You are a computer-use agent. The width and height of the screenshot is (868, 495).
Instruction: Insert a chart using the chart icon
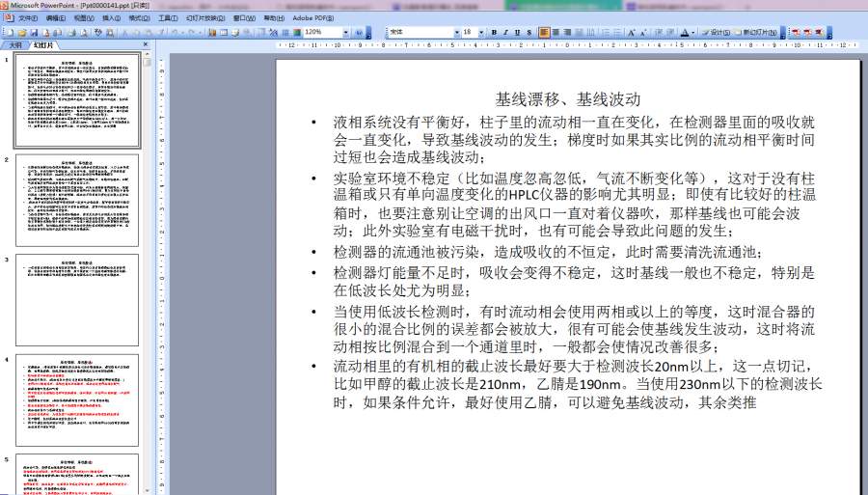(x=211, y=33)
